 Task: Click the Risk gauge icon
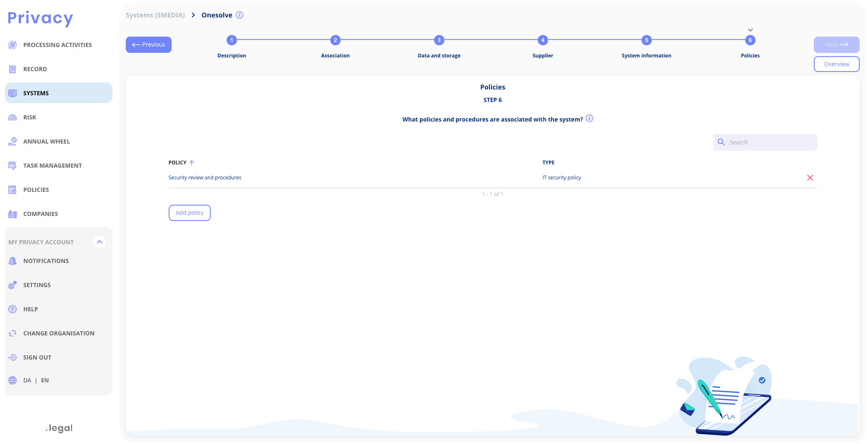[12, 117]
